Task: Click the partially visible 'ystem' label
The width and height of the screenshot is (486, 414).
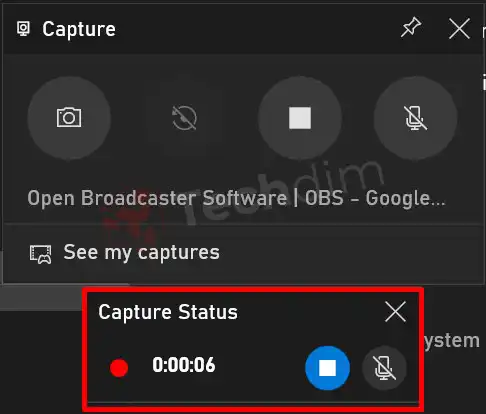Action: click(x=452, y=341)
